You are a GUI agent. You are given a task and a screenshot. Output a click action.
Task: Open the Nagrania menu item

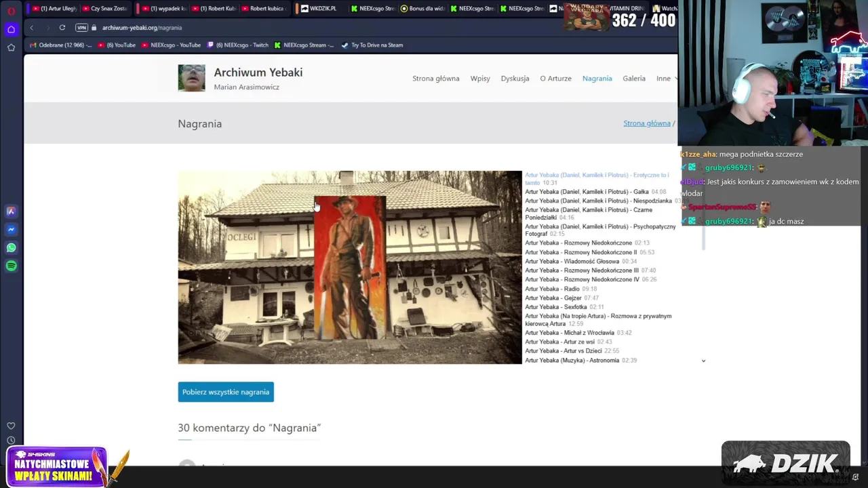click(597, 79)
